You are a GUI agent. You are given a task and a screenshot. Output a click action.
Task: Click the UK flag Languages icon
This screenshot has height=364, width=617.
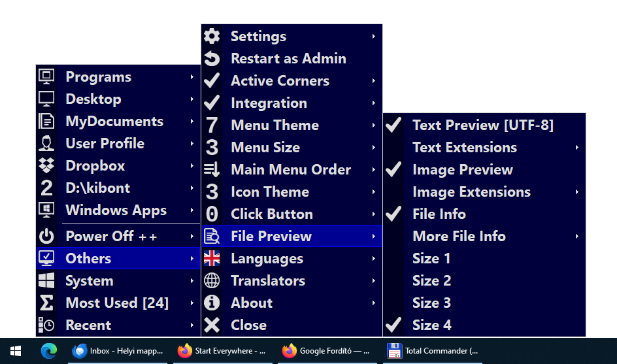point(212,259)
